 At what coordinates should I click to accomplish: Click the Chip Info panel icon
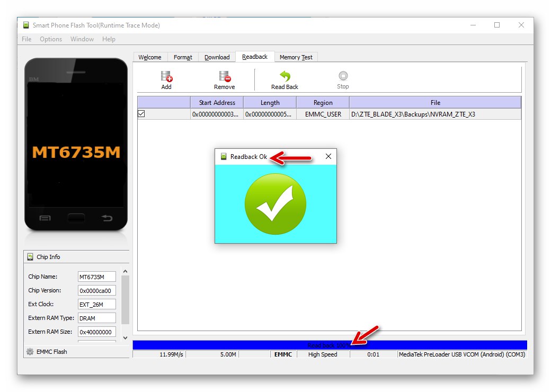[x=31, y=257]
